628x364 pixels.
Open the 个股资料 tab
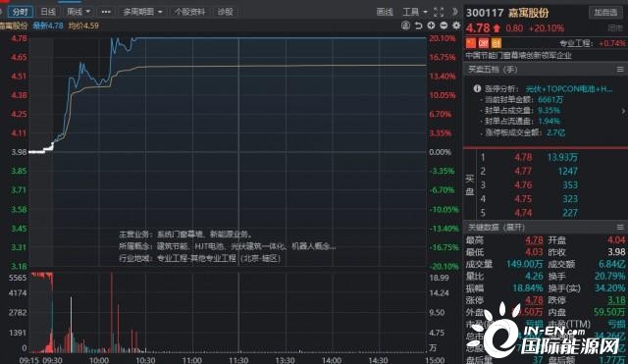tap(189, 12)
